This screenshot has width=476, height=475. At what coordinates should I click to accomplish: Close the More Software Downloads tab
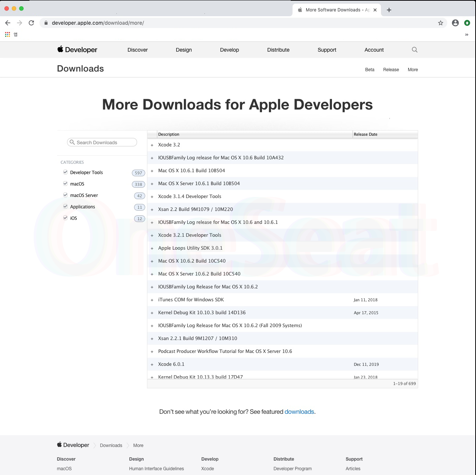pyautogui.click(x=375, y=10)
